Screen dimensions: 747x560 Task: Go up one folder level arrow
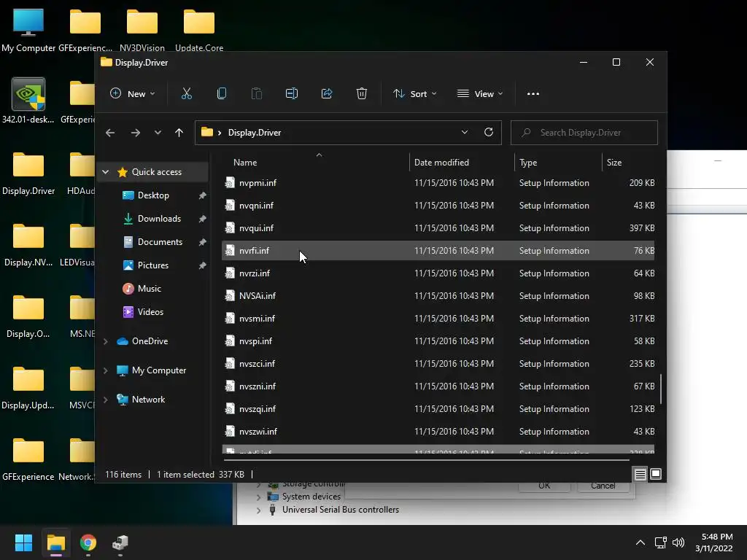point(179,133)
